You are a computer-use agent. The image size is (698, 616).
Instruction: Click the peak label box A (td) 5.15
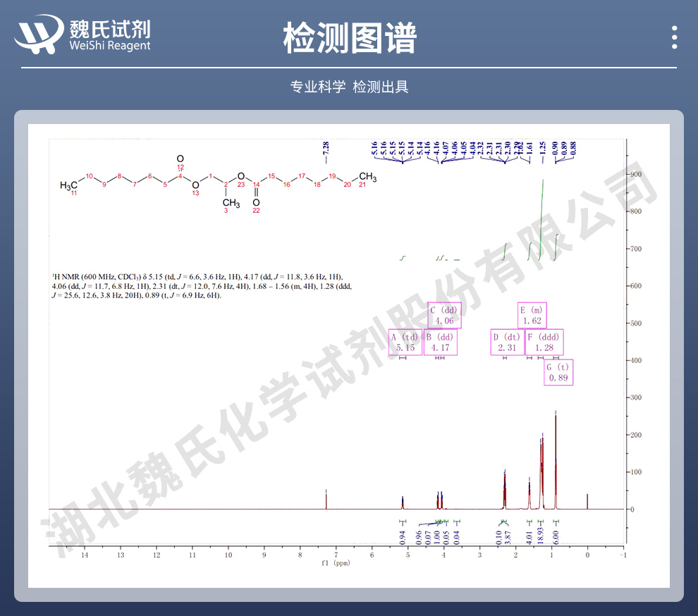point(405,343)
